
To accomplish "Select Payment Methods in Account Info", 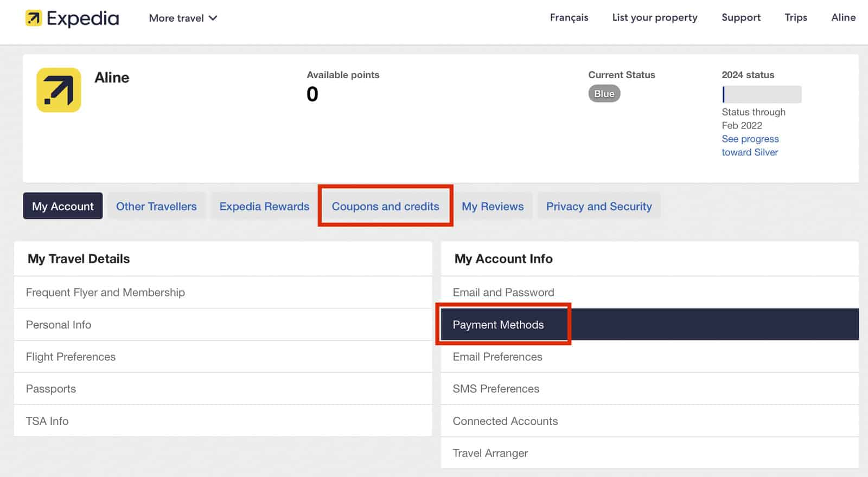I will 498,325.
